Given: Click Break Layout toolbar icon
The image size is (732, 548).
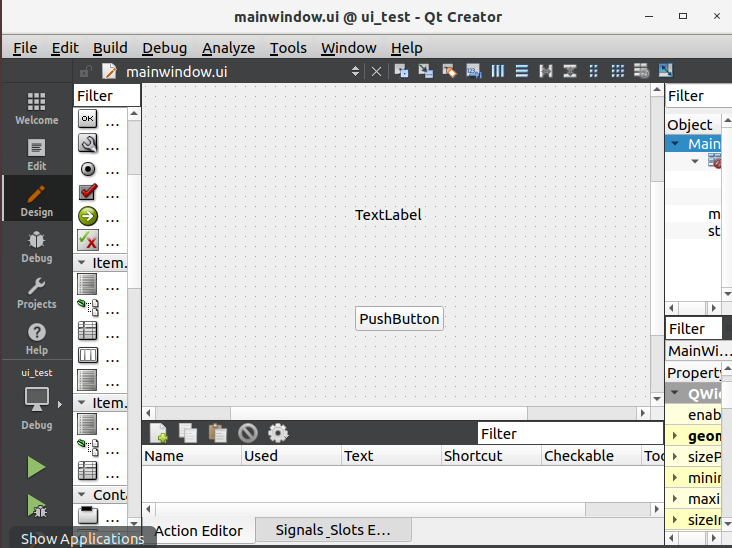Looking at the screenshot, I should pos(641,71).
